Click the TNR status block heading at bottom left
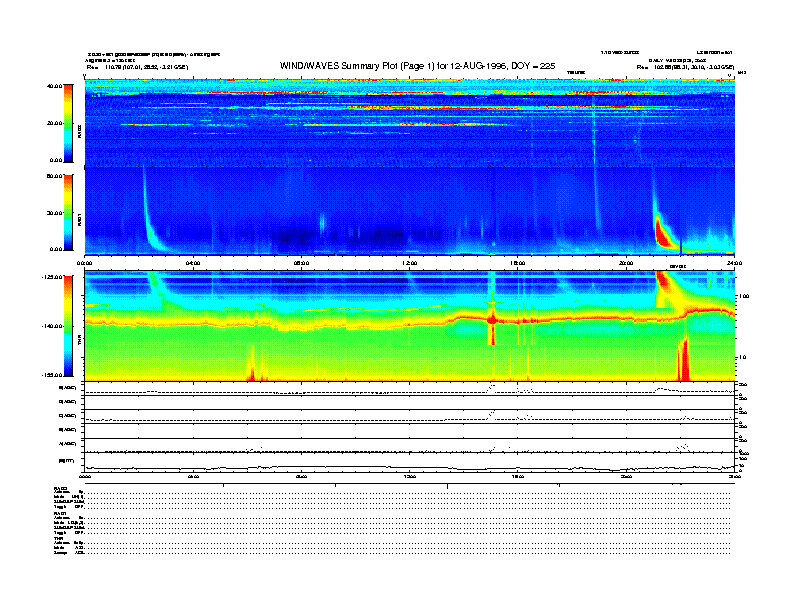Screen dimensions: 792x612 tap(57, 538)
